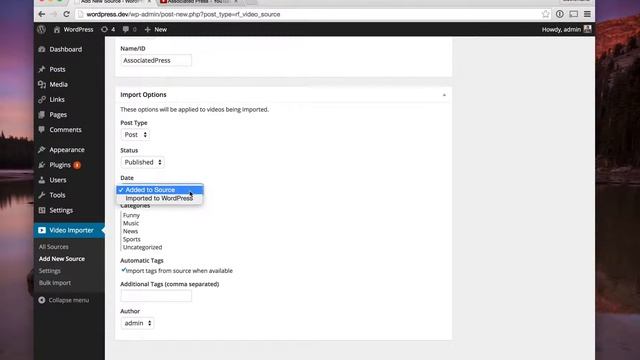640x360 pixels.
Task: Select Sports category
Action: tap(131, 239)
